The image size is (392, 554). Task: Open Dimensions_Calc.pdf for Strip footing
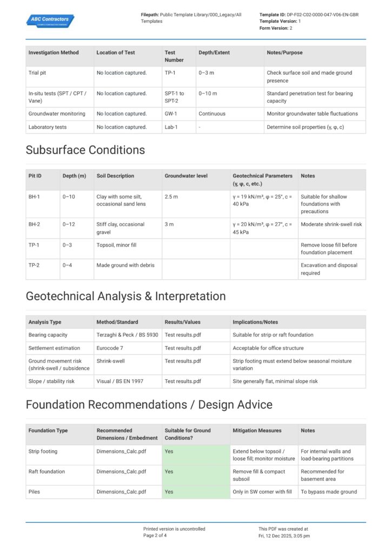point(121,451)
